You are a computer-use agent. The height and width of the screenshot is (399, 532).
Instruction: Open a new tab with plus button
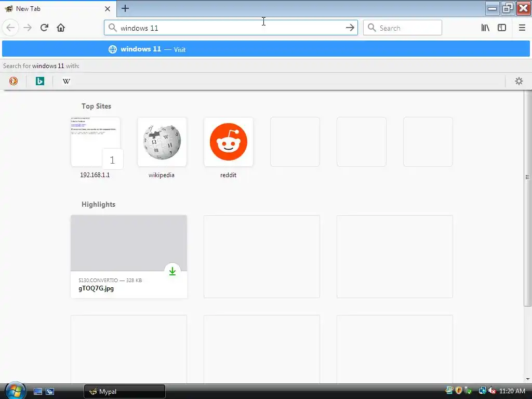tap(125, 8)
